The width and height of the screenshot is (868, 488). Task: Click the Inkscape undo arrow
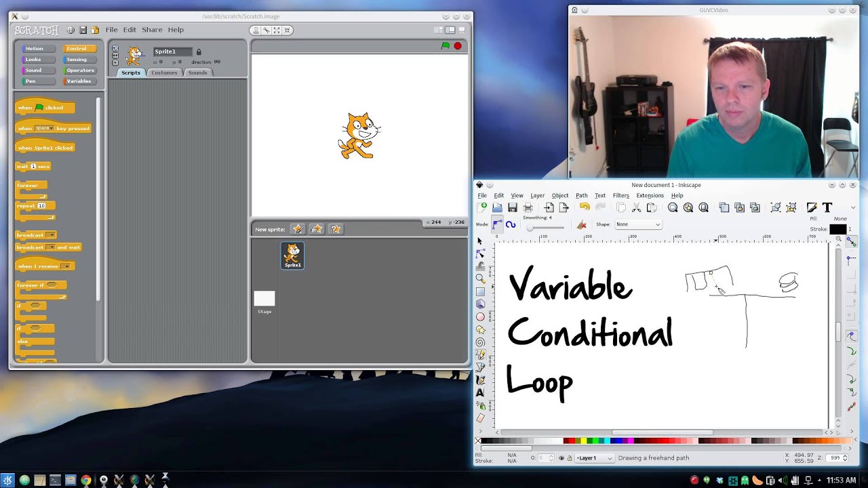coord(585,207)
